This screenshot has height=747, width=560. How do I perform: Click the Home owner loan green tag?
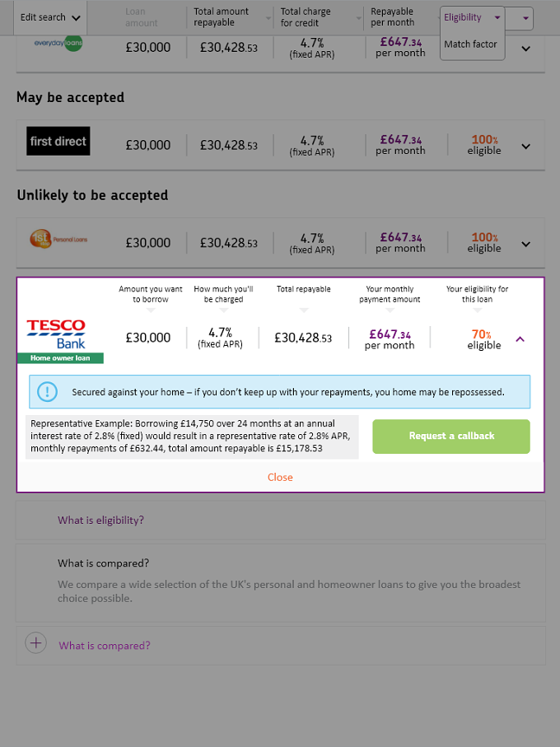click(60, 357)
